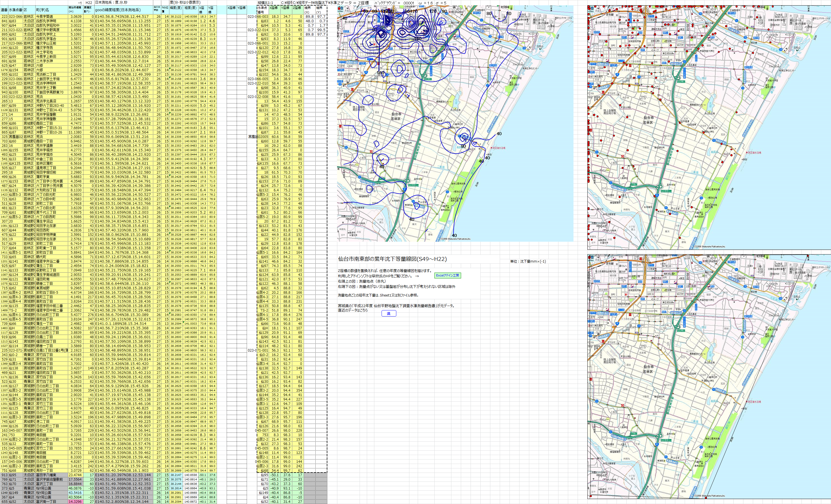Select cell 四郎丸字吹上
Viewport: 831px width, 504px height.
pyautogui.click(x=51, y=34)
